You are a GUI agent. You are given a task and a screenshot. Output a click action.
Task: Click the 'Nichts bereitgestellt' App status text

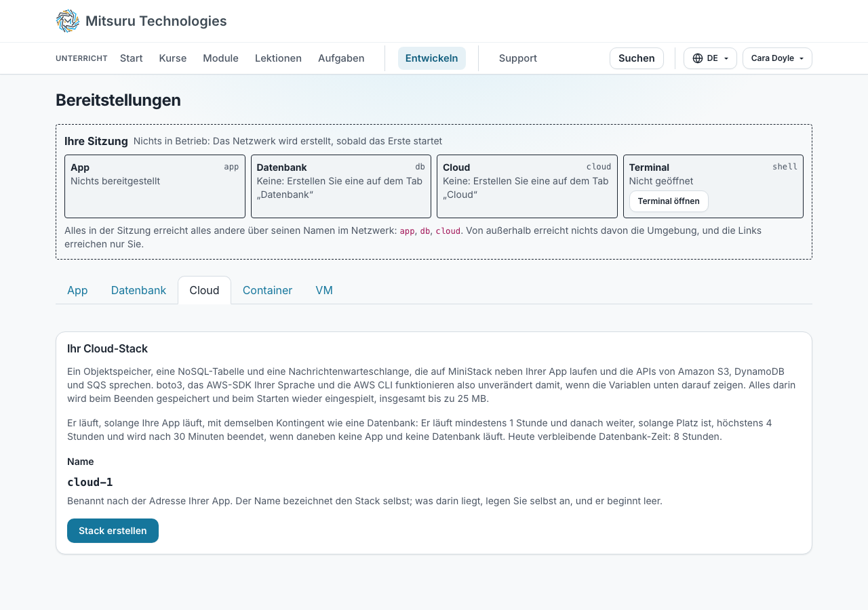click(115, 181)
